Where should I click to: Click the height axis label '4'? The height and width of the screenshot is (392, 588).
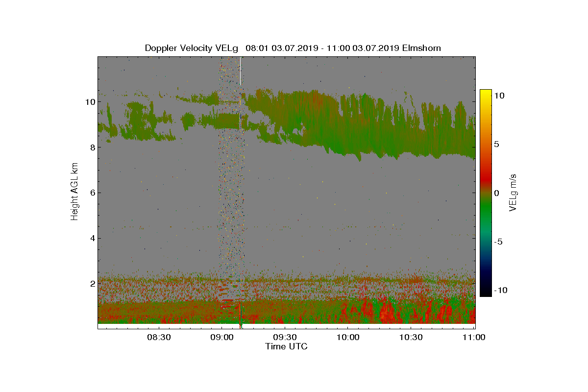point(92,238)
